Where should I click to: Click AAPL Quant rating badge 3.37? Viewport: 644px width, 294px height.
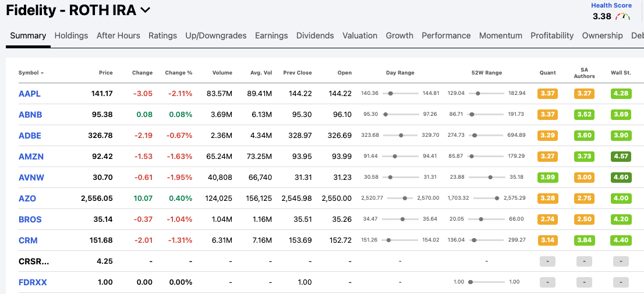click(547, 94)
